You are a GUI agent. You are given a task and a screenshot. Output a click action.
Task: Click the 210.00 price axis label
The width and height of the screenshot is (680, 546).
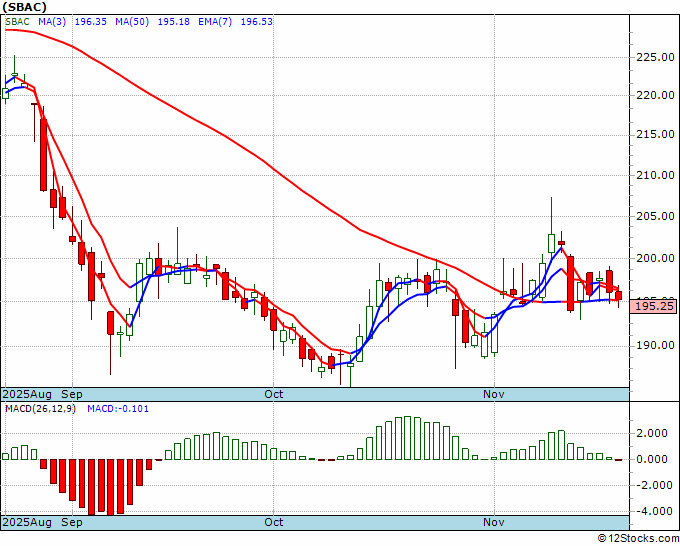[x=655, y=175]
